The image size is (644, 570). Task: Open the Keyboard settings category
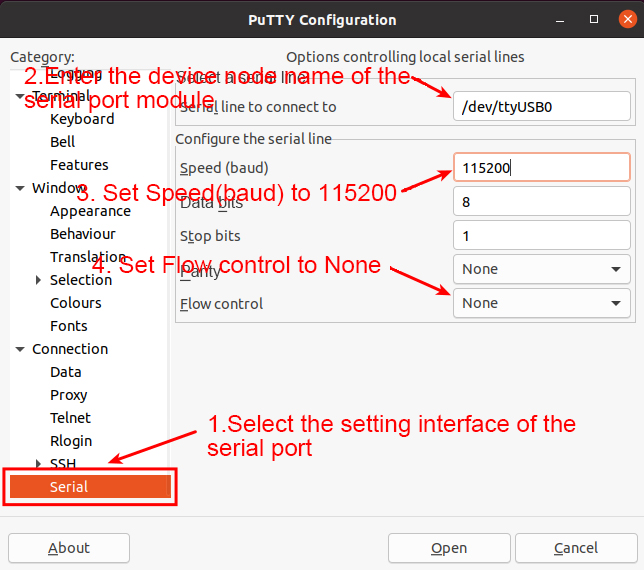[x=82, y=119]
